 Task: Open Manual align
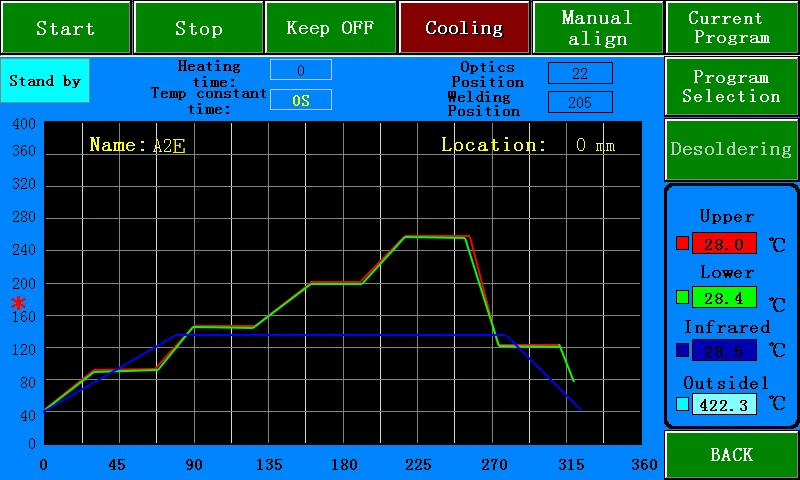click(597, 28)
